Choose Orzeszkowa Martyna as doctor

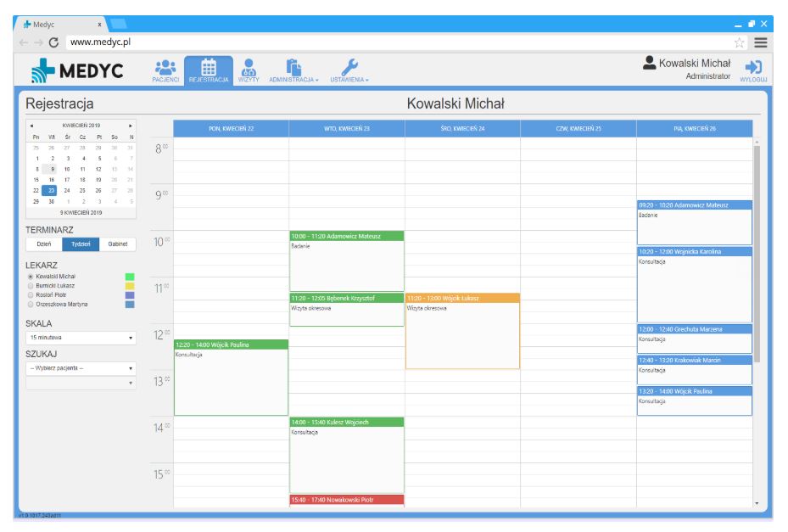pos(31,304)
